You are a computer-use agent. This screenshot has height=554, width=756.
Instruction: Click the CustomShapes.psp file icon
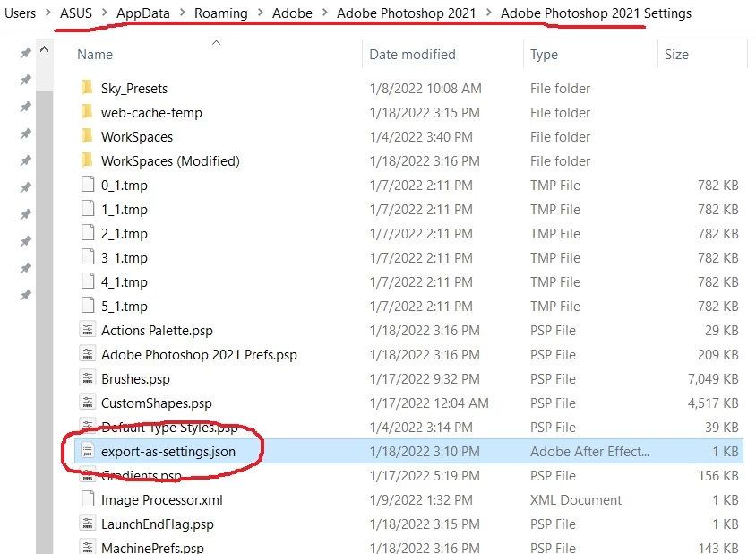coord(88,402)
